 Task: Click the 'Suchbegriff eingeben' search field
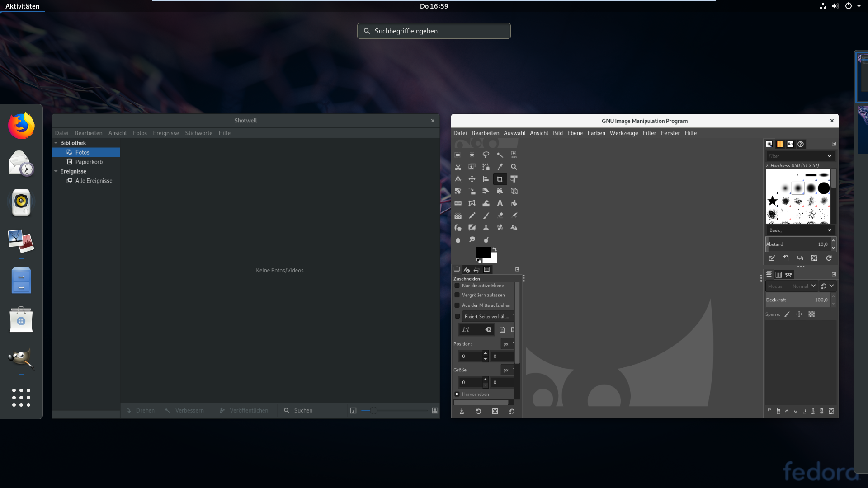coord(434,31)
